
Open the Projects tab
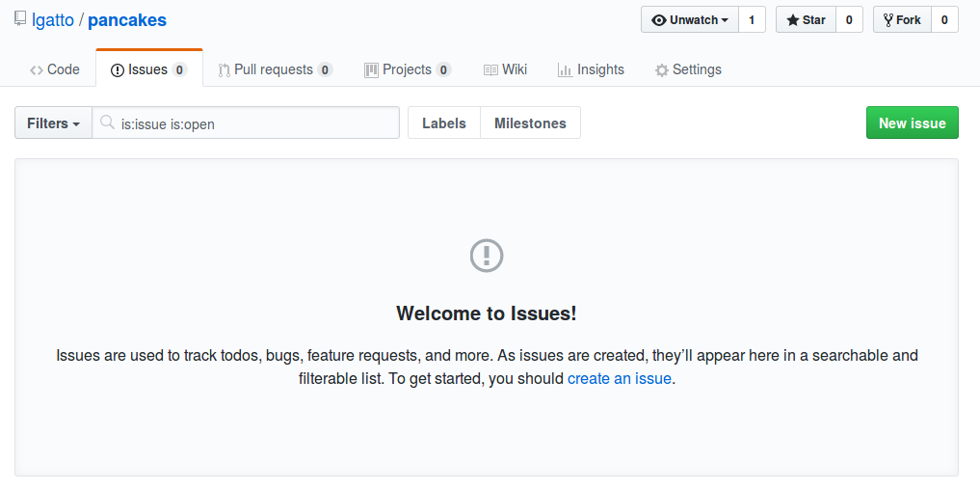pos(408,69)
